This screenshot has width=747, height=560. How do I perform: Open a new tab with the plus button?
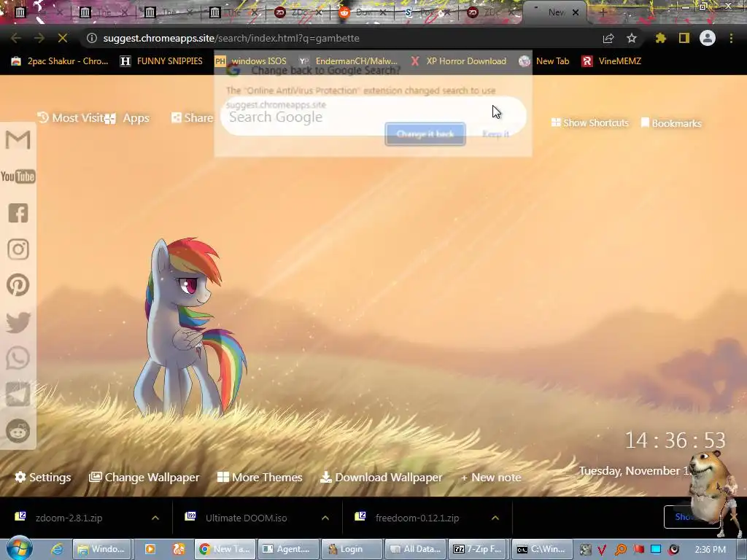tap(603, 12)
